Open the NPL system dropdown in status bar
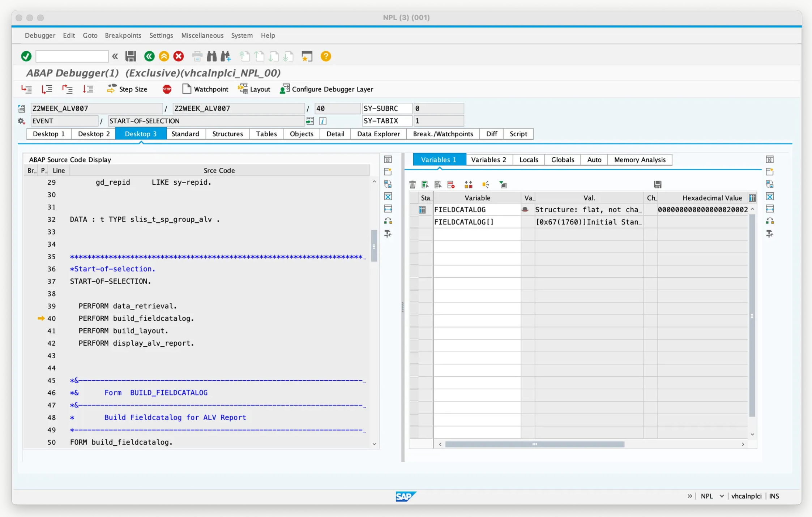Image resolution: width=812 pixels, height=517 pixels. 721,496
